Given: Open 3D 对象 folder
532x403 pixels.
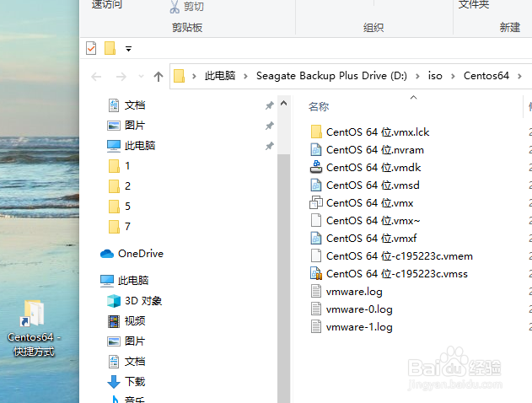Looking at the screenshot, I should coord(135,301).
